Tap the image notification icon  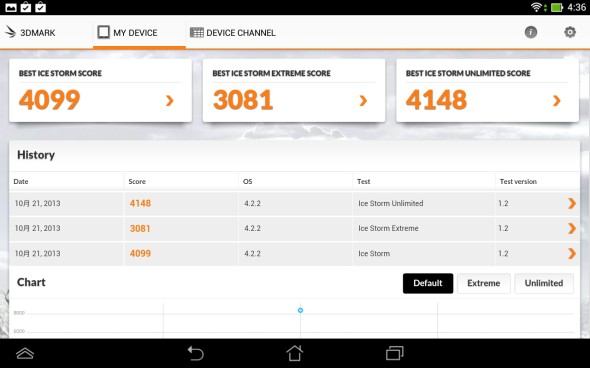(x=11, y=7)
